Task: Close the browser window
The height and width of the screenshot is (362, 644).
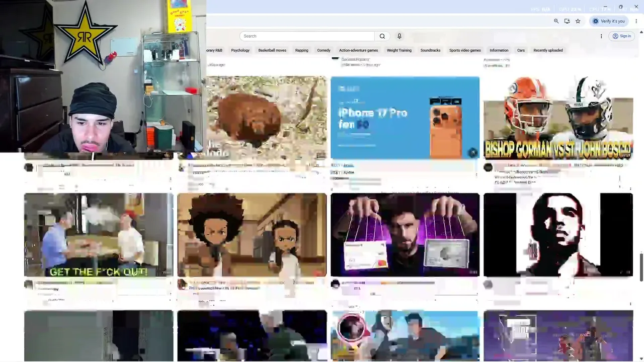Action: pos(636,7)
